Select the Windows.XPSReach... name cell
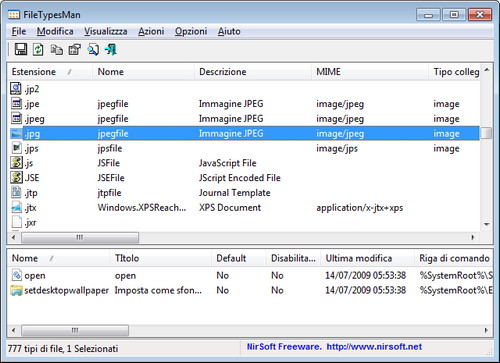The height and width of the screenshot is (363, 500). coord(142,207)
